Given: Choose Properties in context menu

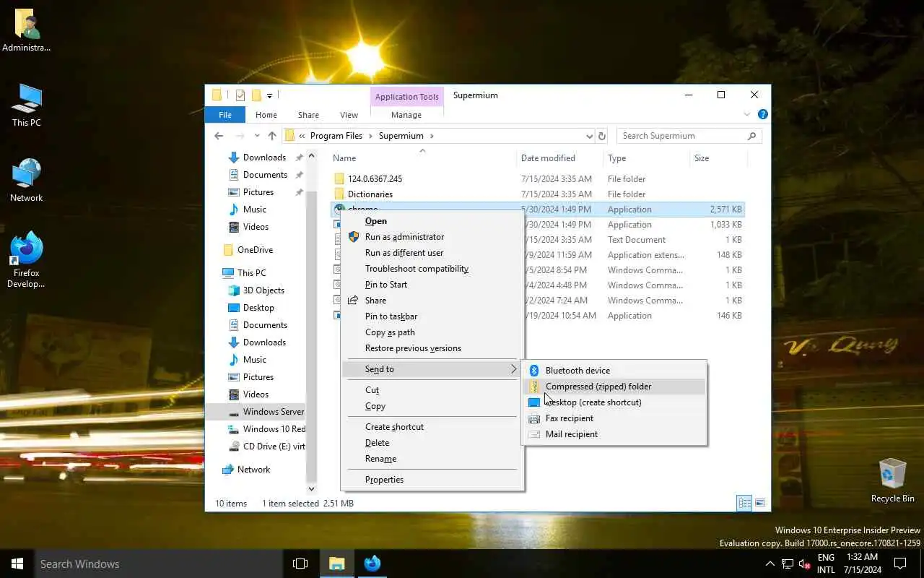Looking at the screenshot, I should [432, 480].
